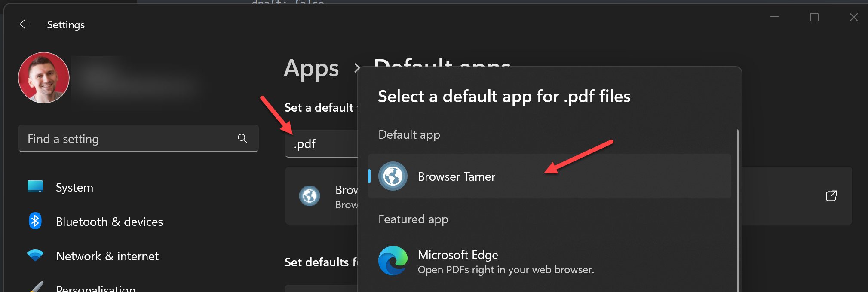Click the user profile avatar picture
Image resolution: width=868 pixels, height=292 pixels.
[44, 78]
